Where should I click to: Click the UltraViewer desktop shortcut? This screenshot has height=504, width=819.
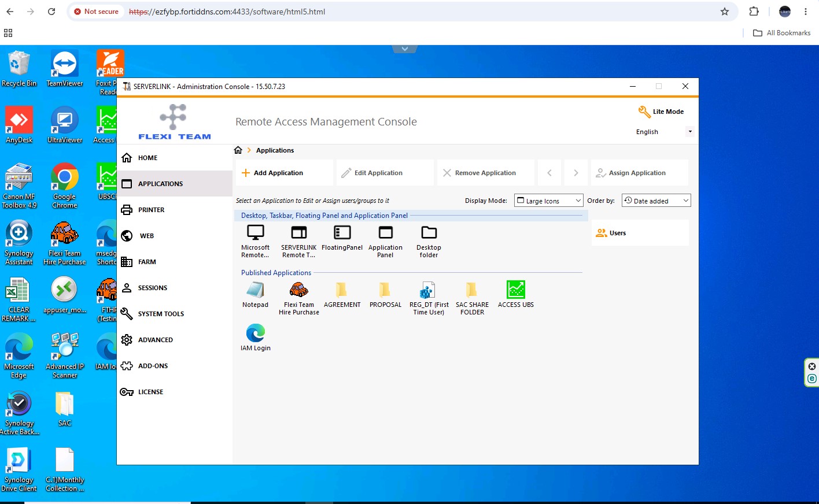click(x=65, y=125)
